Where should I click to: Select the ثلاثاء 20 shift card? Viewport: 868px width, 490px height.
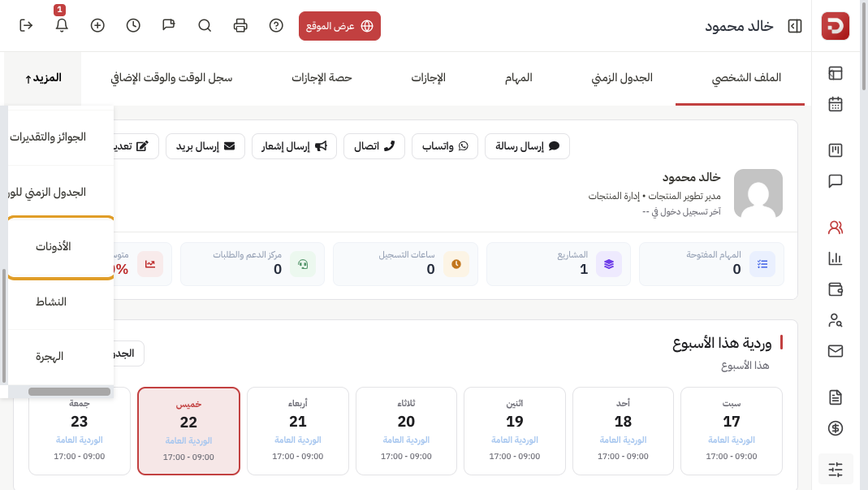tap(406, 431)
